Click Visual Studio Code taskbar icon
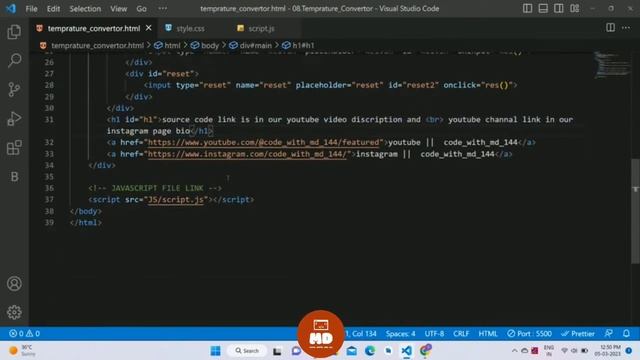 (x=406, y=351)
